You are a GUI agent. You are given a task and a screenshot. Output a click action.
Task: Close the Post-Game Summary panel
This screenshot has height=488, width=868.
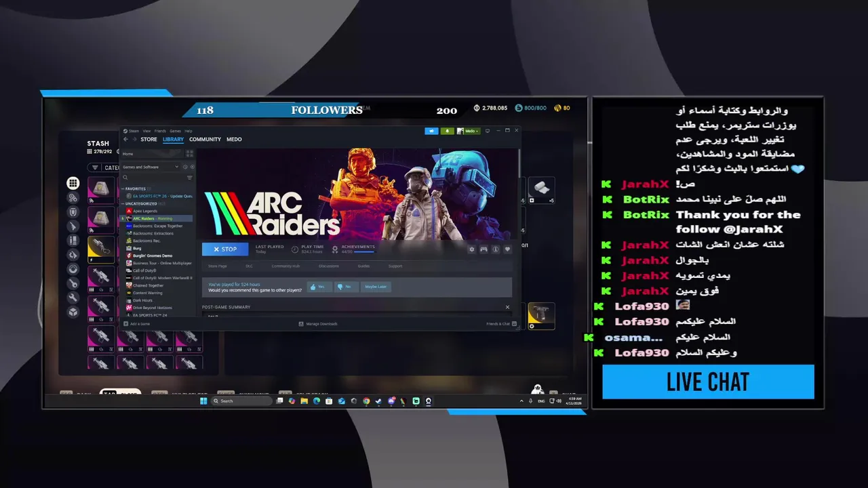(507, 307)
